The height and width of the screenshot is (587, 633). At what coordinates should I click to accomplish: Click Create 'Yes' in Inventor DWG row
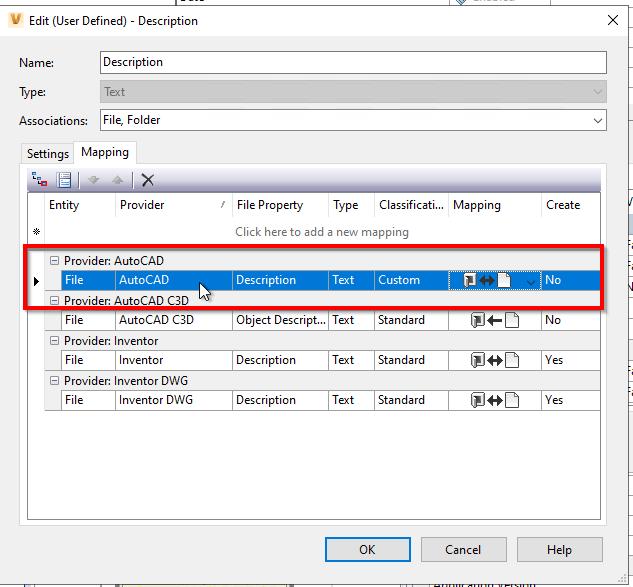tap(570, 400)
